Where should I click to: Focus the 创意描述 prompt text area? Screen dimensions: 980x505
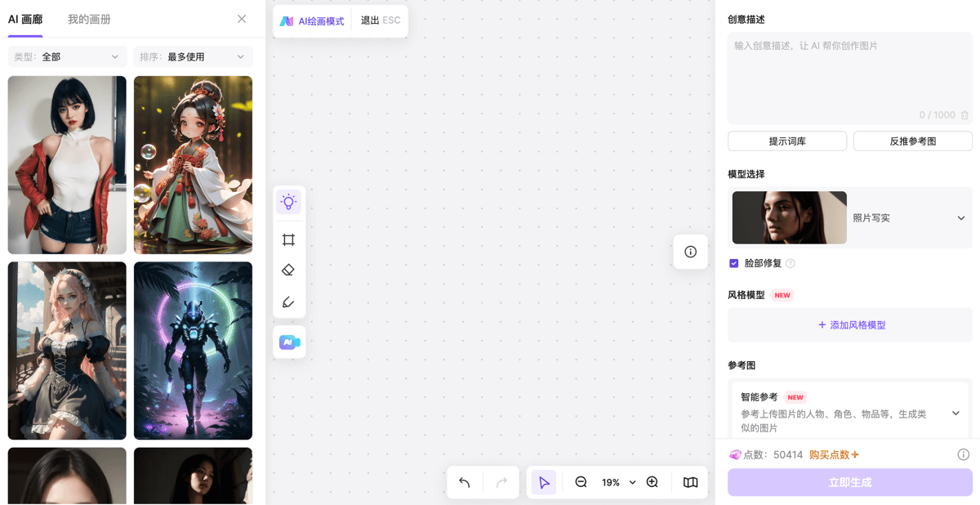(x=850, y=78)
